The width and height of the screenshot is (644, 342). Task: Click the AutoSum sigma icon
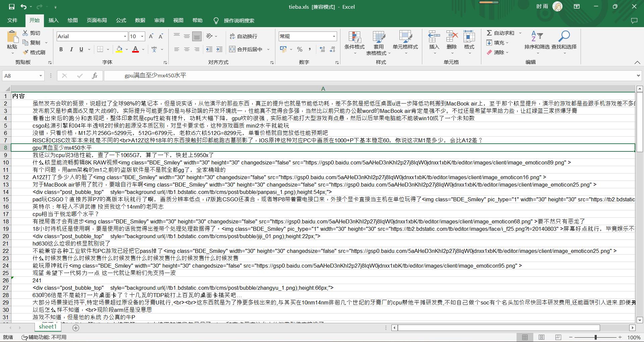click(x=489, y=33)
